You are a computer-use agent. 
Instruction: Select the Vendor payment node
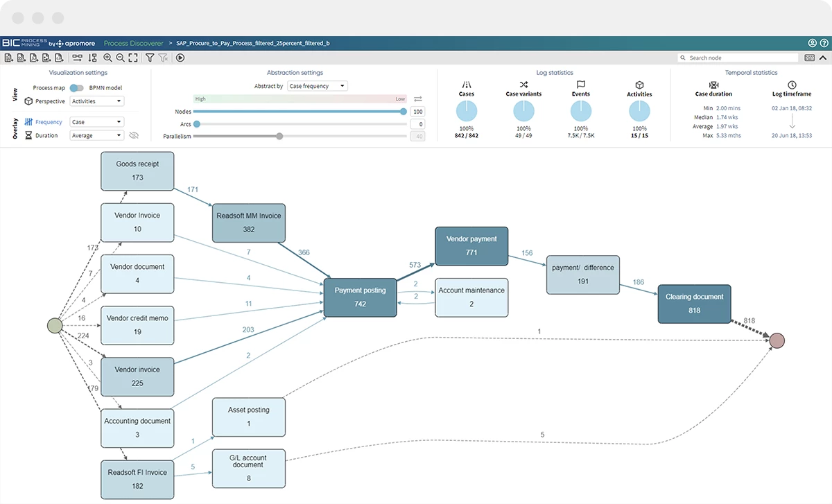[471, 246]
